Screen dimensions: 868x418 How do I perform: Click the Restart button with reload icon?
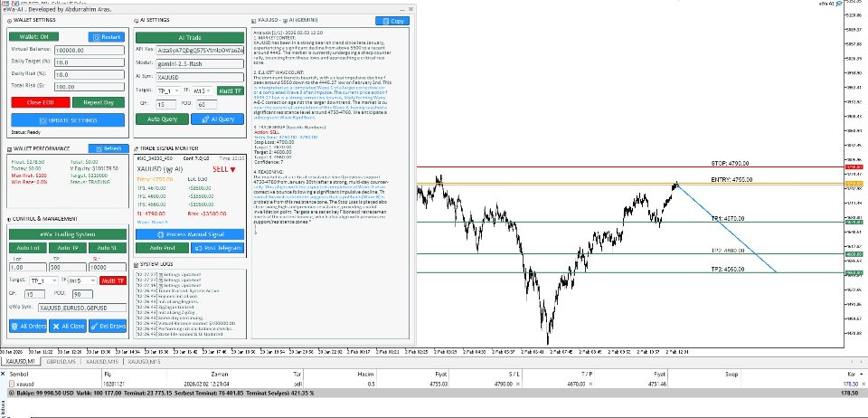coord(107,37)
